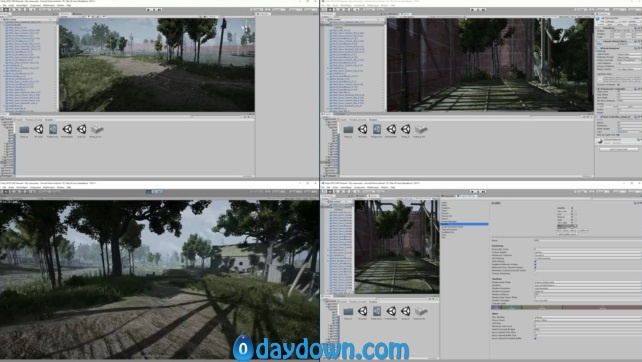642x362 pixels.
Task: Click the Step button in the top-right editor toolbar
Action: (483, 9)
